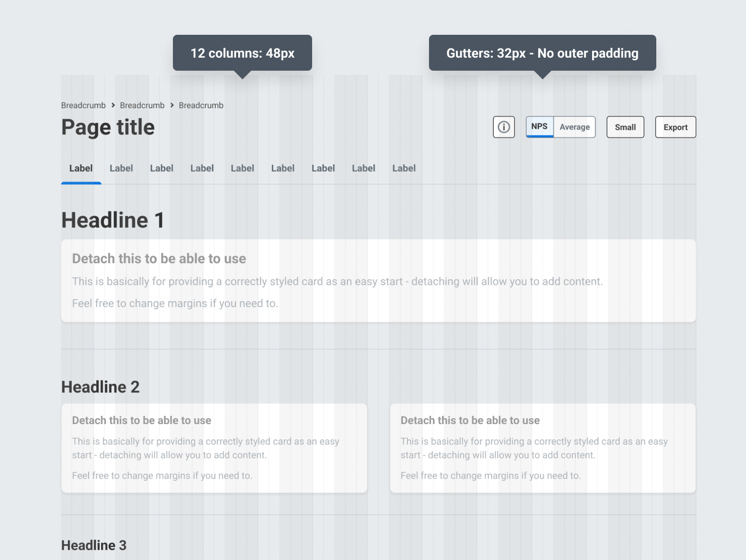Screen dimensions: 746x560
Task: Select the left card under Headline 2
Action: [x=214, y=448]
